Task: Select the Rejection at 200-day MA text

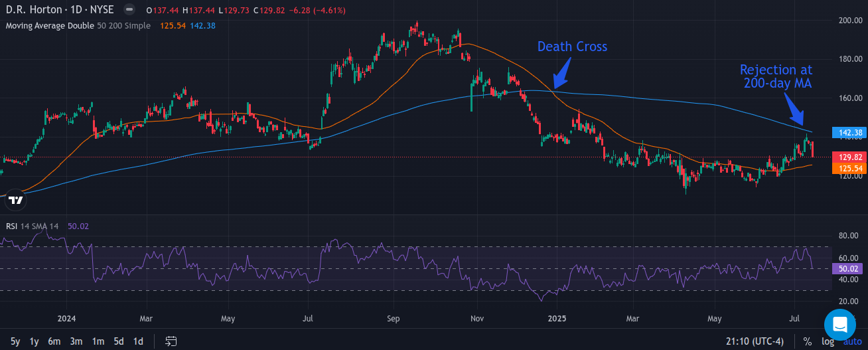Action: [x=776, y=76]
